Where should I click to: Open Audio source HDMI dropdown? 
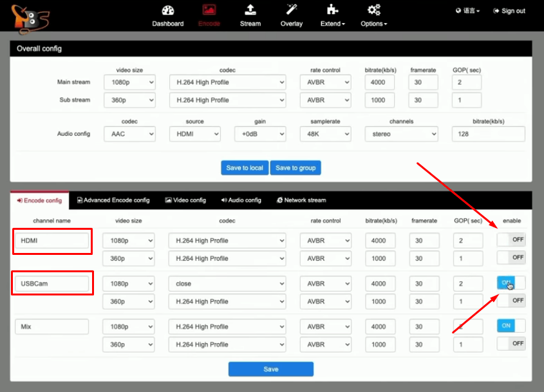coord(194,135)
